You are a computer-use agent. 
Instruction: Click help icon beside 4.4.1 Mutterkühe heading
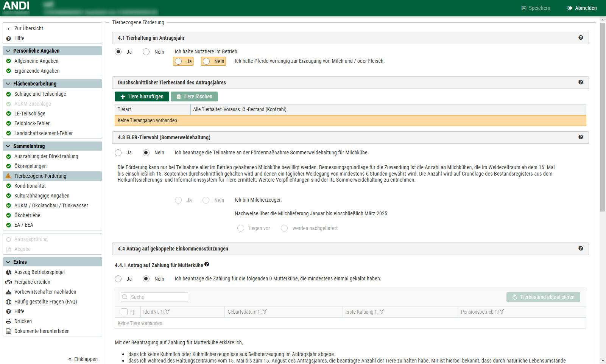coord(207,264)
